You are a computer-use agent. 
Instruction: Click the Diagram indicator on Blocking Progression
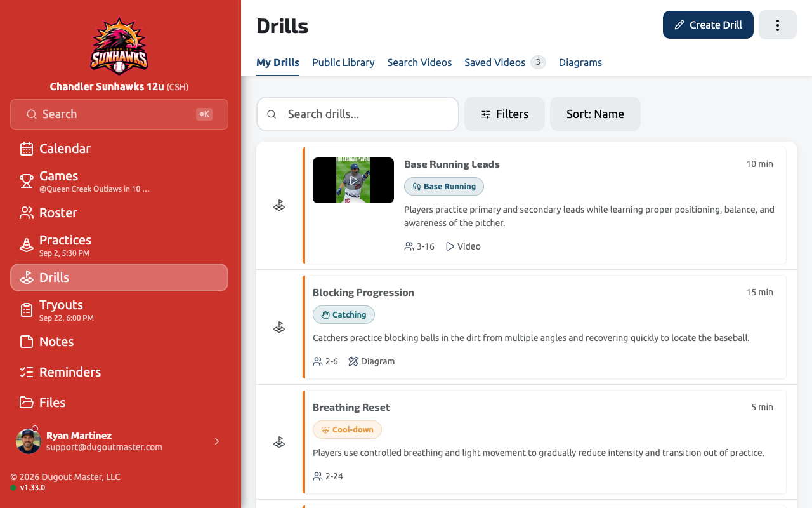[x=372, y=361]
